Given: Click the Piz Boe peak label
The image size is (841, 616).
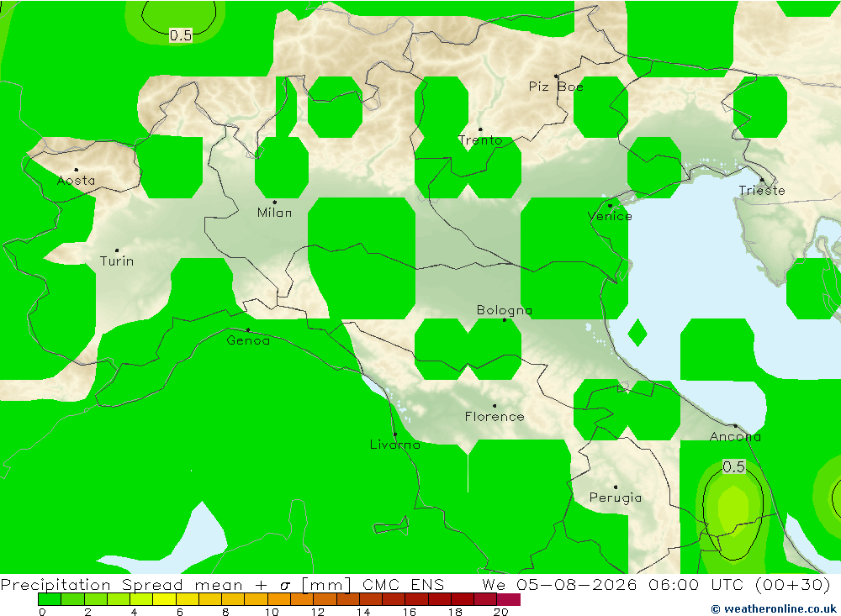Looking at the screenshot, I should [556, 87].
